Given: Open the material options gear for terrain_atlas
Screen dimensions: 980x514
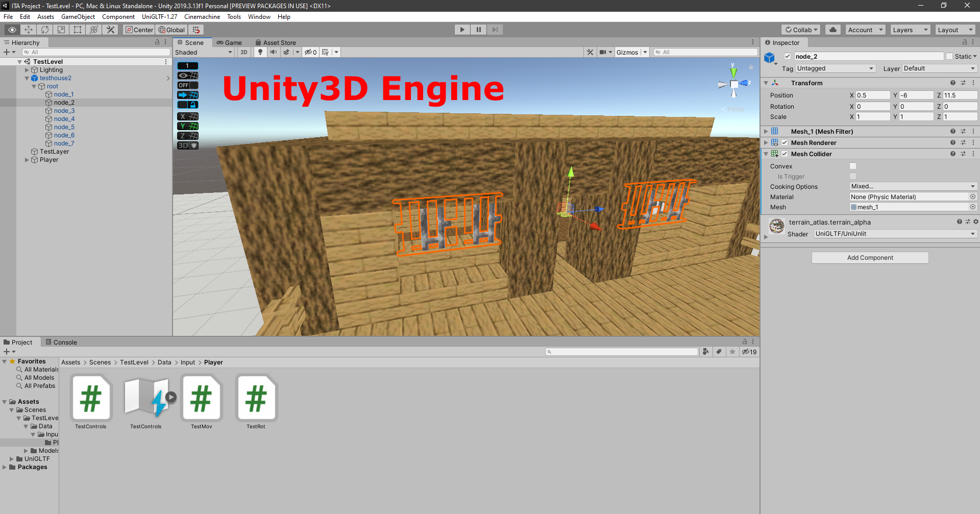Looking at the screenshot, I should click(x=975, y=222).
